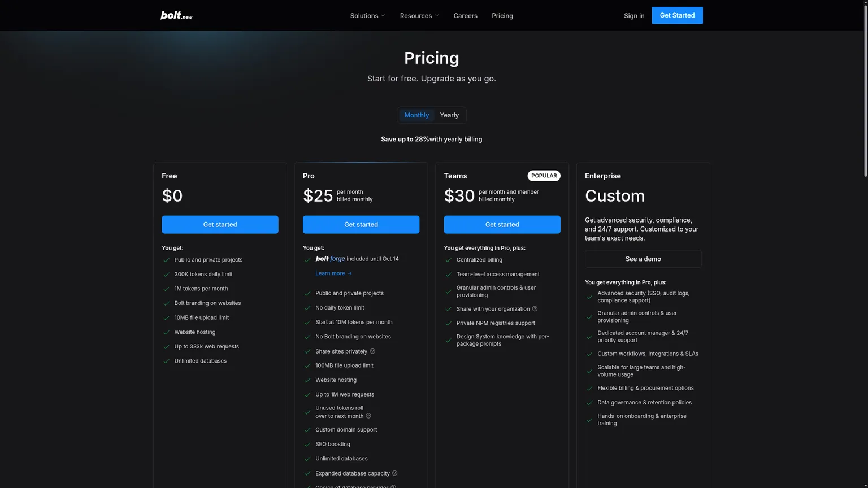The image size is (868, 488).
Task: Click Get started under Teams plan
Action: point(502,224)
